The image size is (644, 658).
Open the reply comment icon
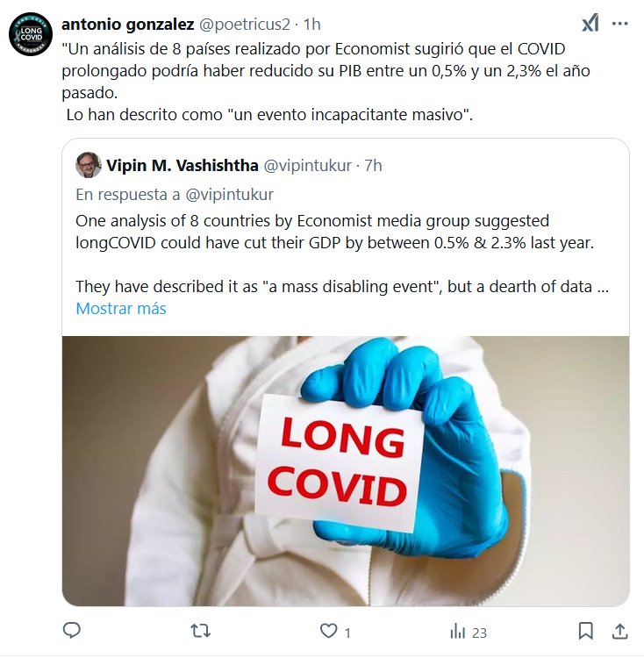click(x=71, y=631)
